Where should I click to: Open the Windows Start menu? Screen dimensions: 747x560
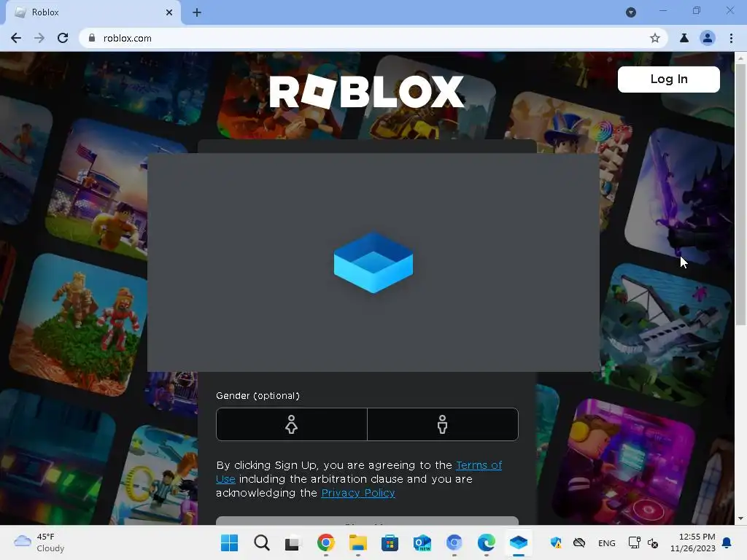click(x=229, y=542)
